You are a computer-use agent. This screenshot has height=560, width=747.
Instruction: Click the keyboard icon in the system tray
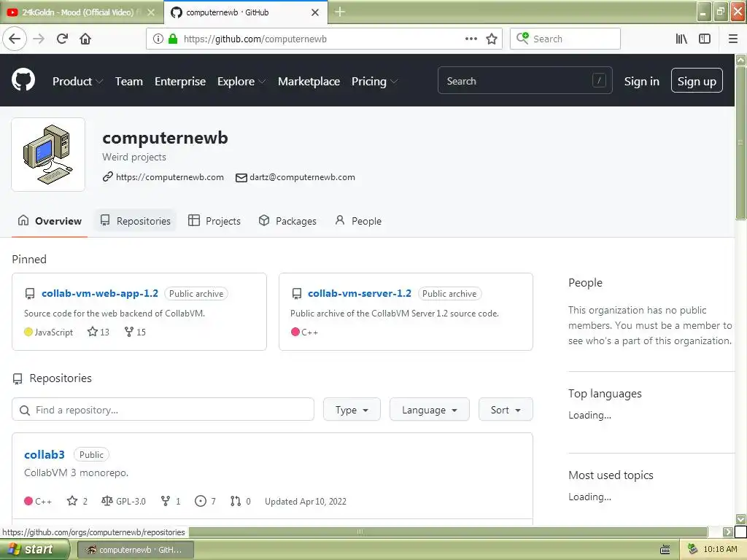[665, 550]
